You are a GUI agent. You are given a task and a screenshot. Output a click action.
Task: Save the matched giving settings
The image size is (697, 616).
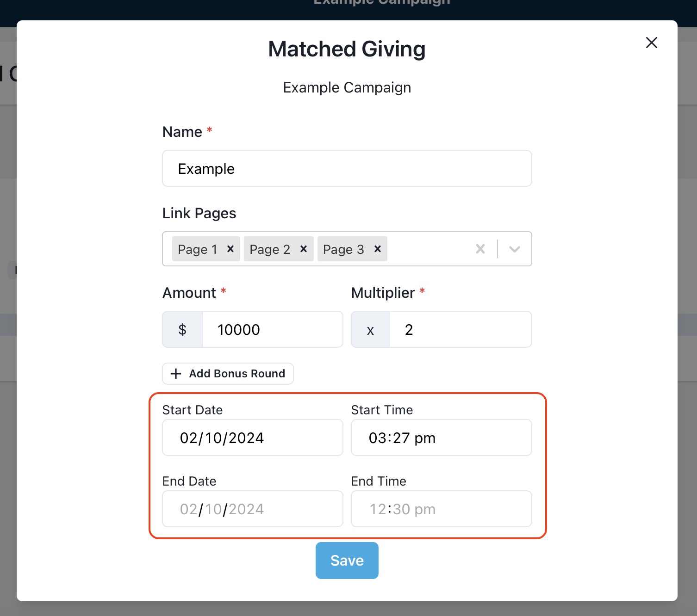(x=347, y=561)
